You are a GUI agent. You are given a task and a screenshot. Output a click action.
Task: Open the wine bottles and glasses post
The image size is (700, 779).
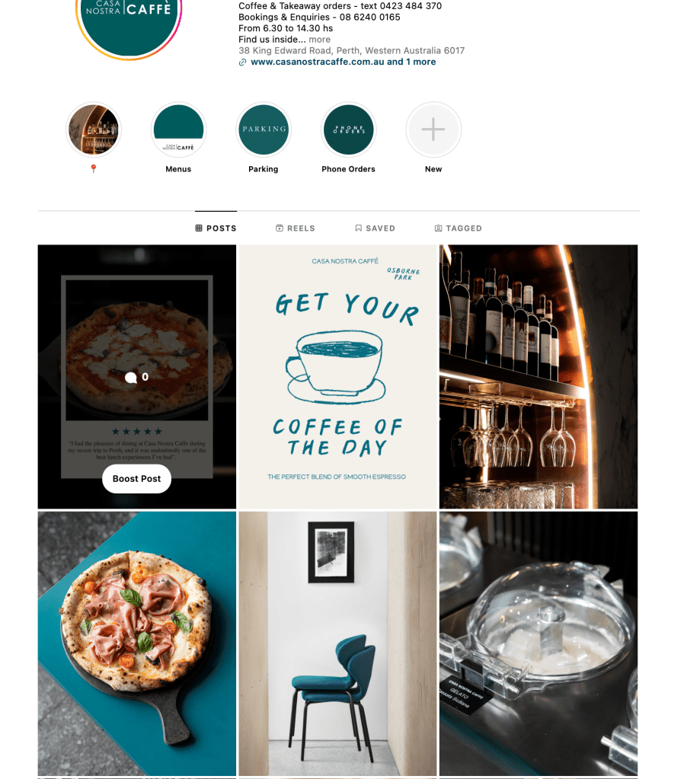click(539, 377)
